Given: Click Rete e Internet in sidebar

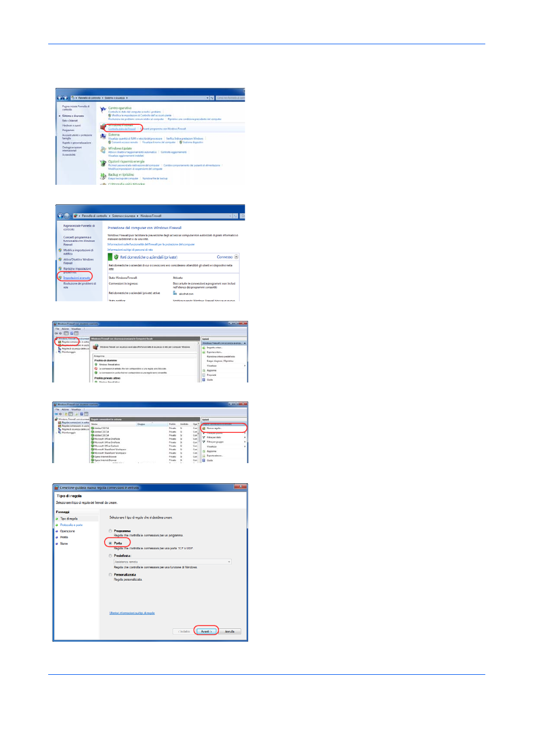Looking at the screenshot, I should [x=70, y=120].
